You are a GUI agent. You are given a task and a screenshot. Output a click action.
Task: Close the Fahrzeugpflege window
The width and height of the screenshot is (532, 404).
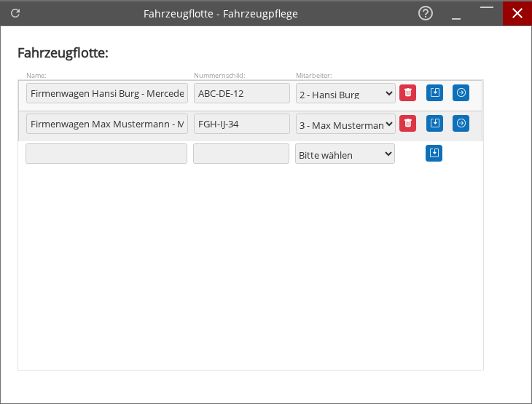(517, 13)
